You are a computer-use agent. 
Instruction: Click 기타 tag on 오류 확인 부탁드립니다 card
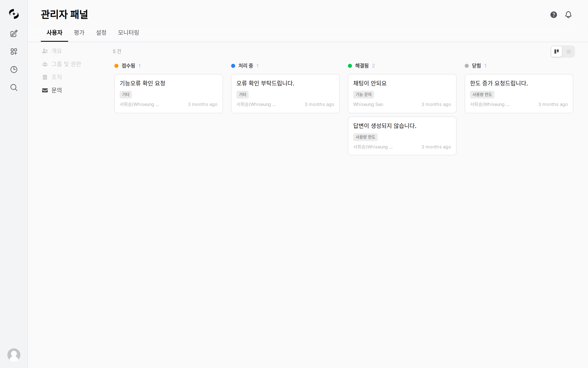243,94
